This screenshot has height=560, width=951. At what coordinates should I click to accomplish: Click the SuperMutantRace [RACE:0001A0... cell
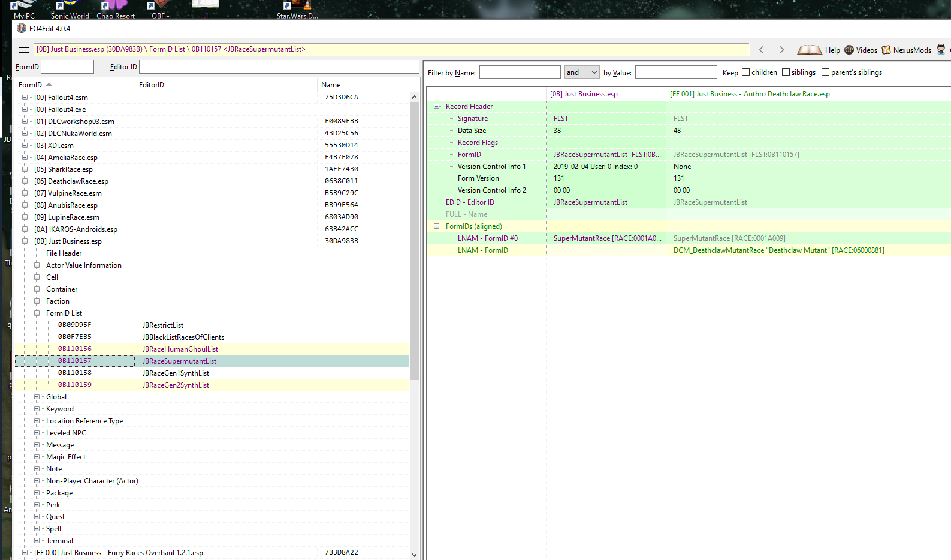click(607, 238)
